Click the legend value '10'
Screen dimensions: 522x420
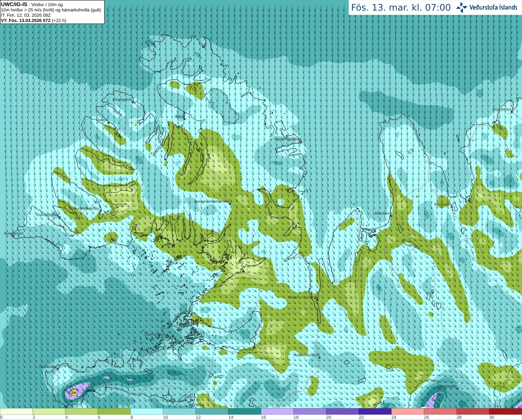pos(165,417)
